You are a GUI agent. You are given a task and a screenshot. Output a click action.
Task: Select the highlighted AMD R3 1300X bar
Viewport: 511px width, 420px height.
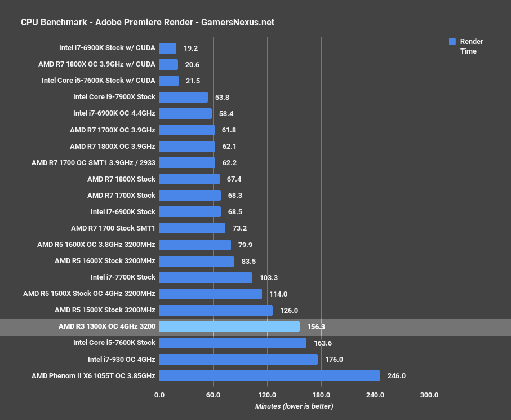[229, 326]
